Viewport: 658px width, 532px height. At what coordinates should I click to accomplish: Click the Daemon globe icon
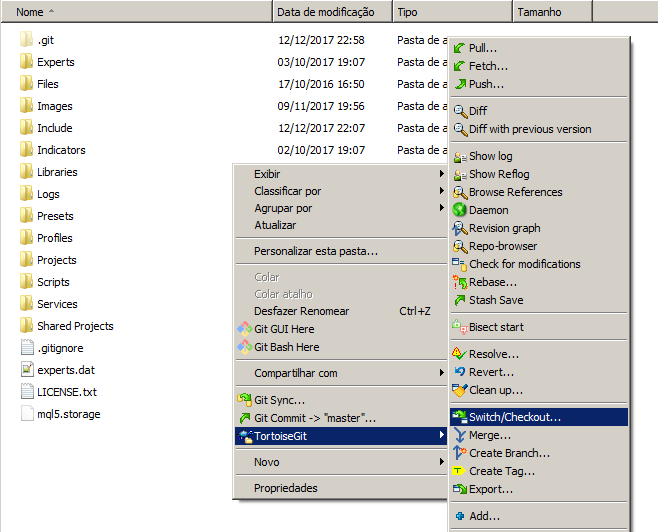(460, 210)
